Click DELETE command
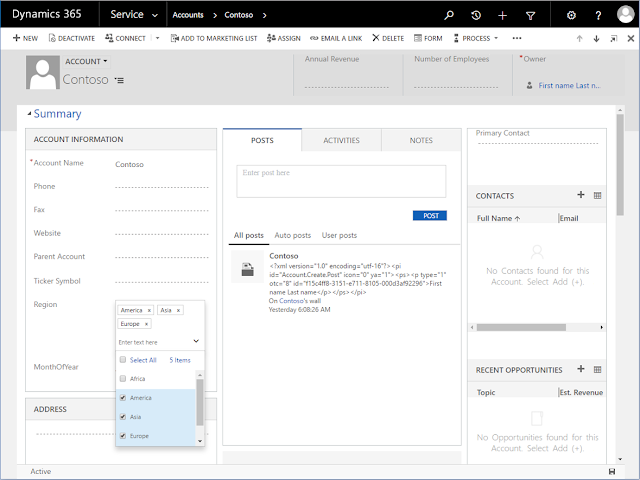This screenshot has width=640, height=480. tap(388, 38)
